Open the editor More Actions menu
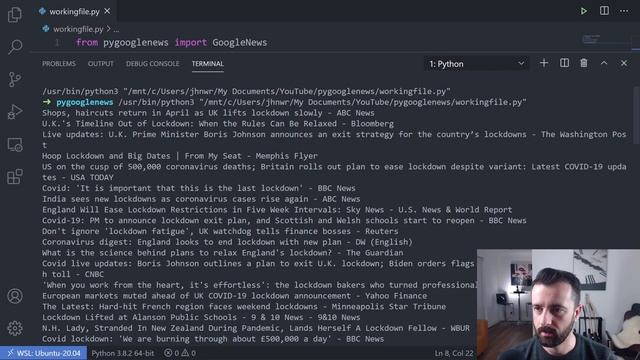Viewport: 640px width, 360px height. tap(624, 11)
